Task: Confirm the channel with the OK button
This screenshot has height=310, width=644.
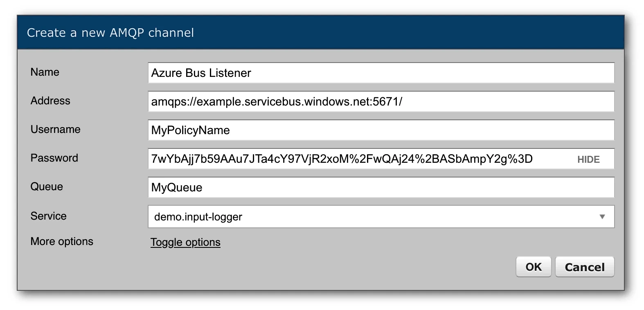Action: [534, 267]
